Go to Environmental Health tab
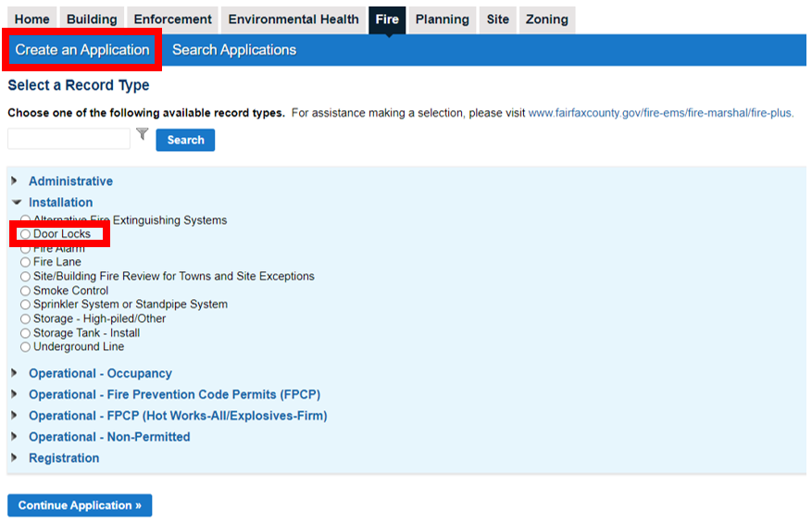 click(x=293, y=19)
